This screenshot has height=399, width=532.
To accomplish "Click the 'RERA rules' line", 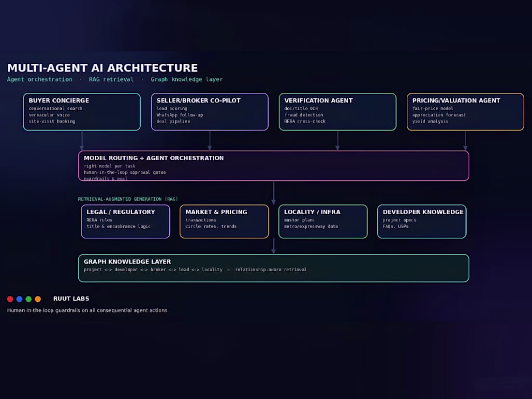I will click(x=100, y=220).
